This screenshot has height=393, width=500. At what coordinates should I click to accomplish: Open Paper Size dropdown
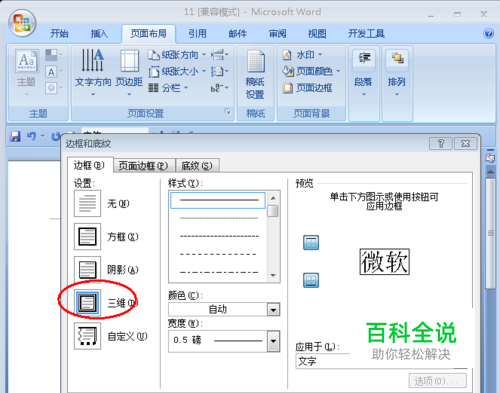(x=177, y=71)
